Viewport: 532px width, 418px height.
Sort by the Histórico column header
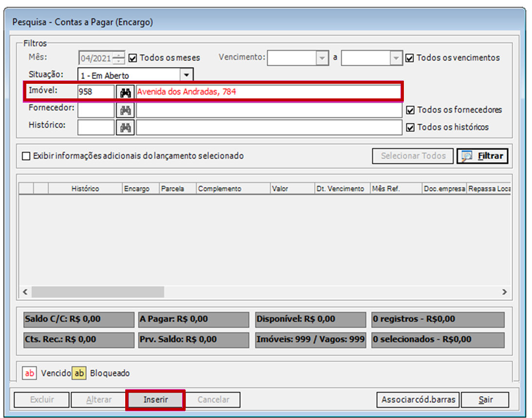click(x=85, y=189)
